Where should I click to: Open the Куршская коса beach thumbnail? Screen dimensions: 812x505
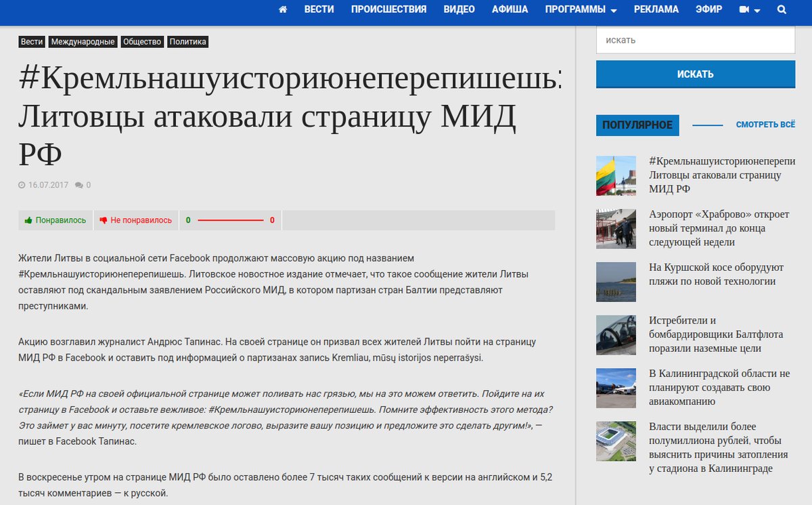(616, 282)
